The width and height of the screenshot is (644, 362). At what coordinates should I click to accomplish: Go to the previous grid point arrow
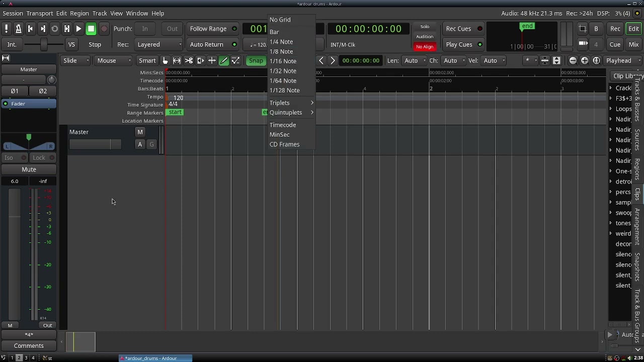coord(321,60)
